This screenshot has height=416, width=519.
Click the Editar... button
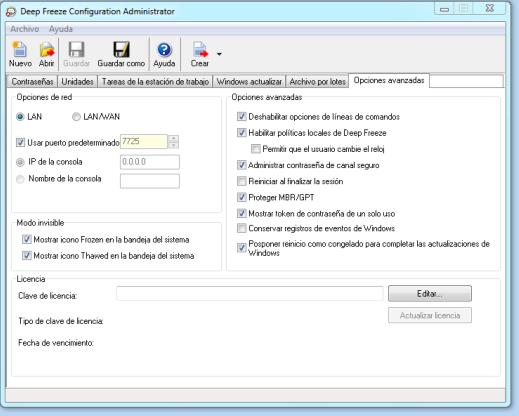[x=430, y=294]
